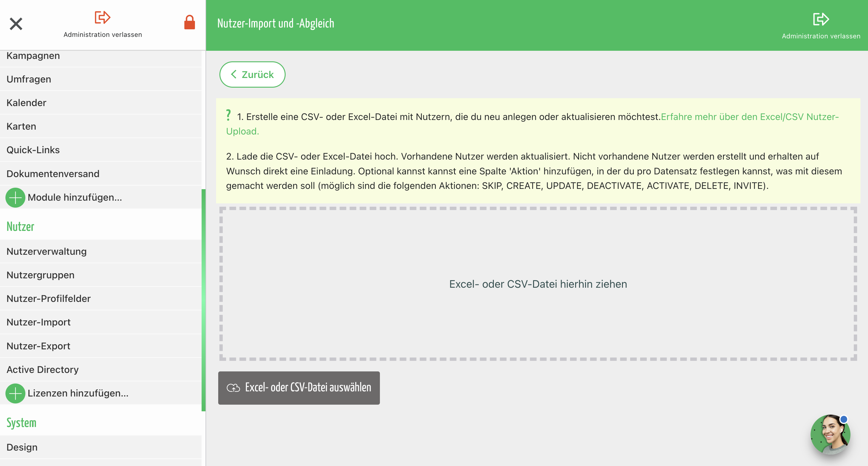Click Nutzer-Import und -Abgleich page title
Image resolution: width=868 pixels, height=466 pixels.
(x=276, y=24)
